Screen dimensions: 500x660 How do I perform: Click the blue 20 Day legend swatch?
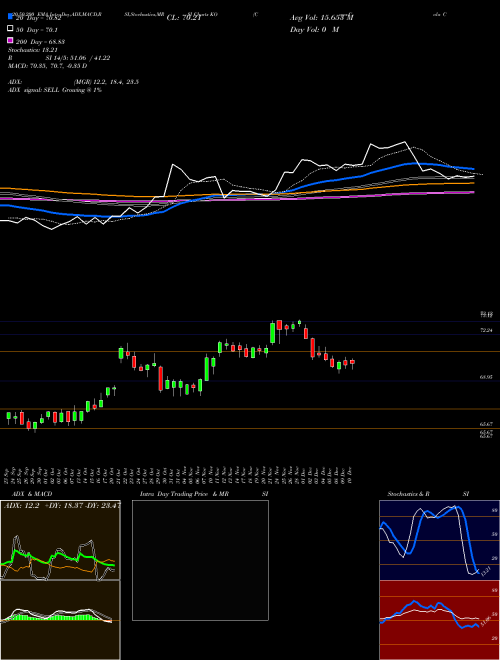(x=10, y=17)
